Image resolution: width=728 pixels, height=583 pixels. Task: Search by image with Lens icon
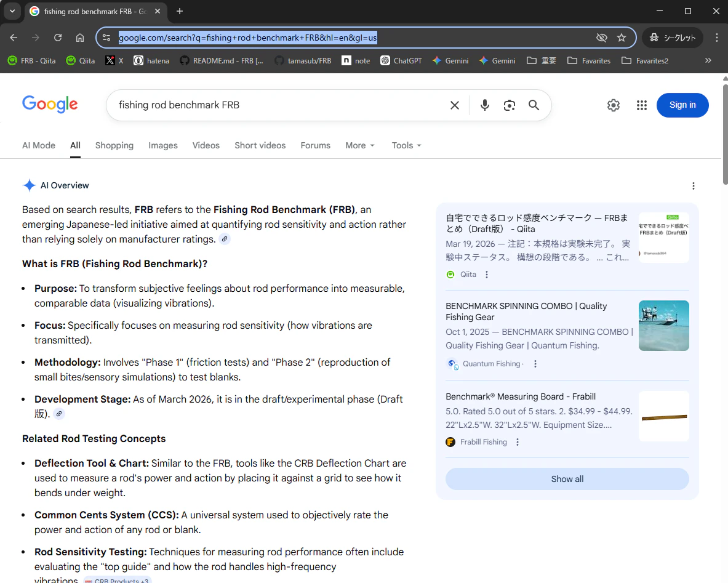click(510, 105)
